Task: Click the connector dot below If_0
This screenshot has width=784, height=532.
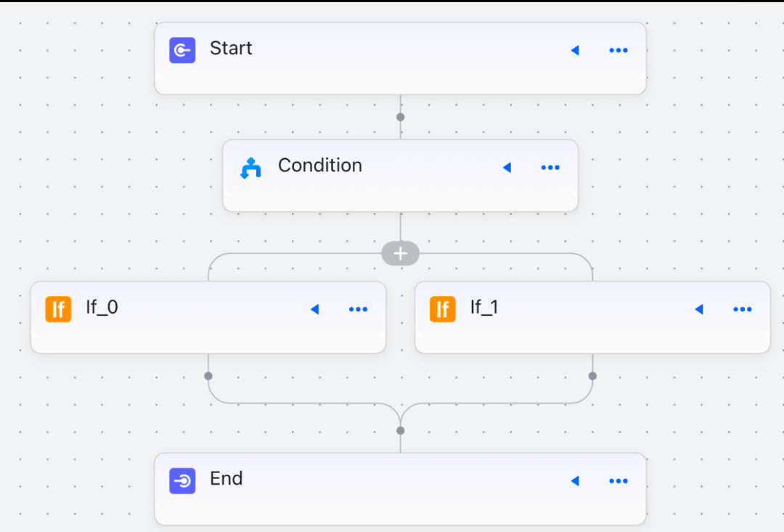Action: (208, 376)
